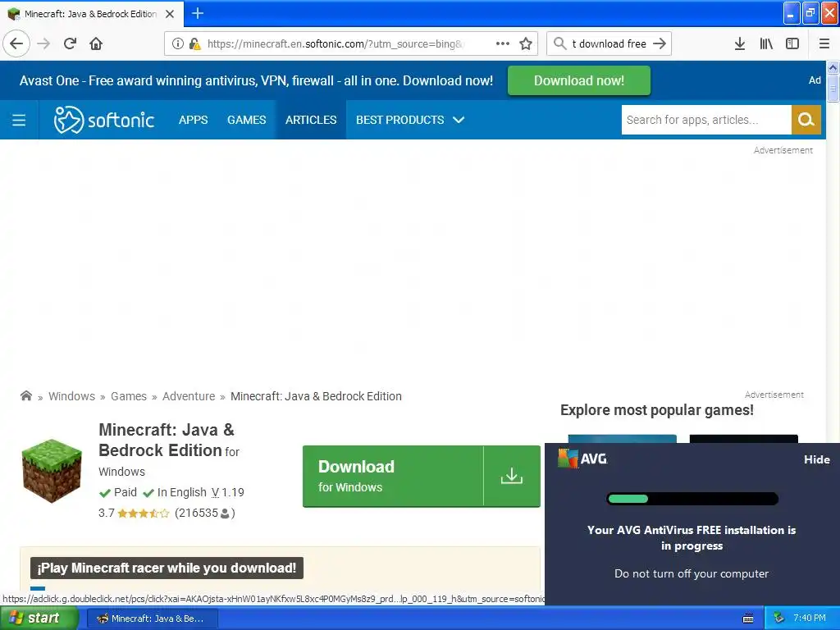
Task: Click the V 1.19 version text
Action: (228, 492)
